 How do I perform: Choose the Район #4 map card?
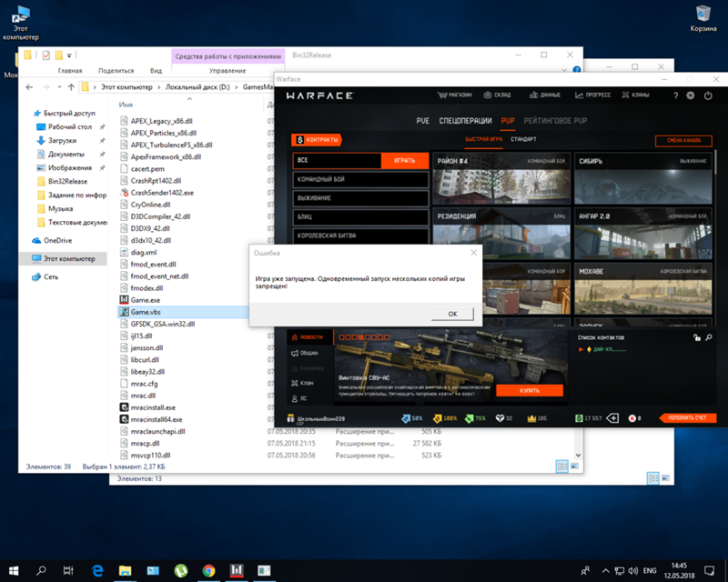point(501,178)
